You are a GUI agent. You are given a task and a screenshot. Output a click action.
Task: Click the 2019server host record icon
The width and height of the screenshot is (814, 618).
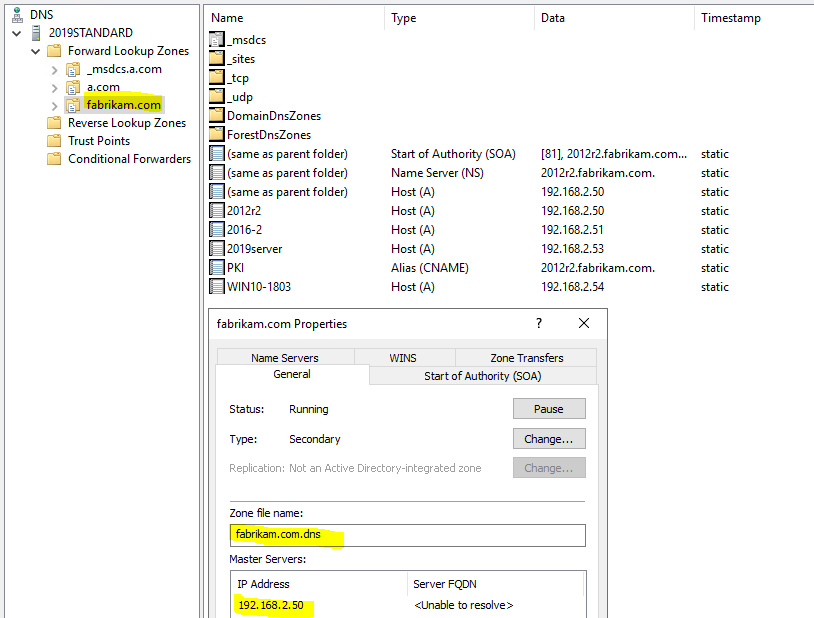(x=217, y=249)
